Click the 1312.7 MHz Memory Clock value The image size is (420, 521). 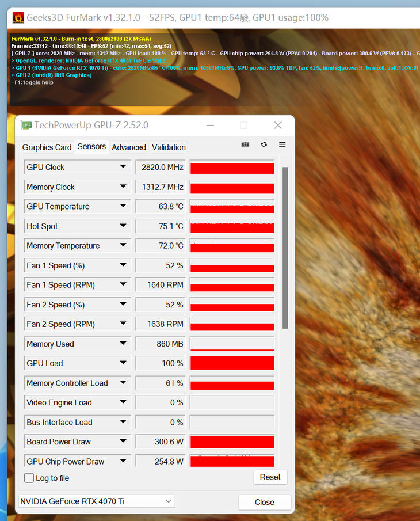point(161,187)
